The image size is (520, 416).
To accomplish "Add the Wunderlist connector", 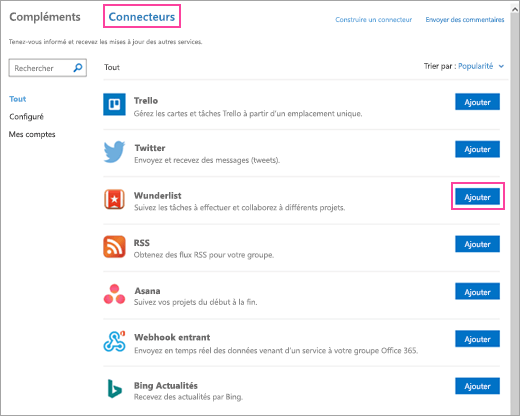I will pos(477,197).
